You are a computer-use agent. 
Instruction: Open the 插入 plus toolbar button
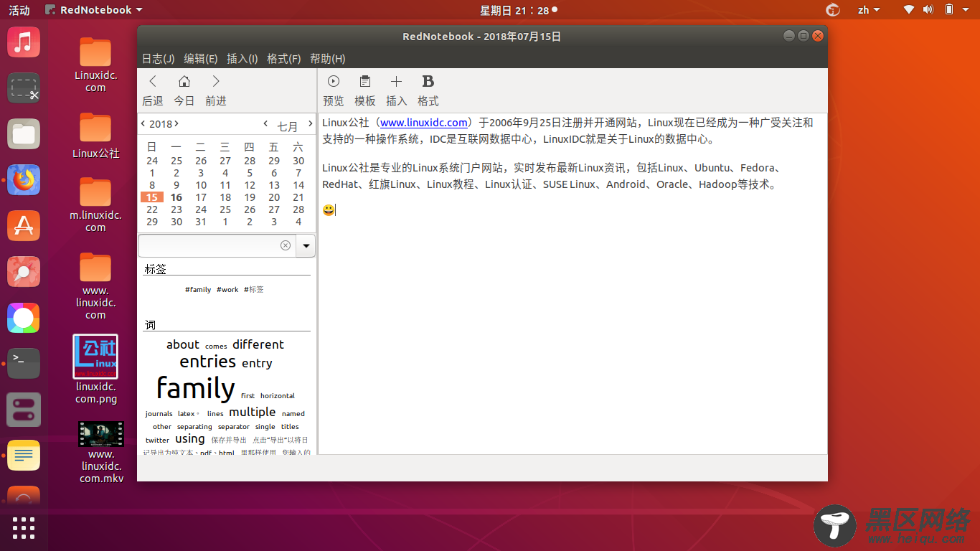coord(397,90)
